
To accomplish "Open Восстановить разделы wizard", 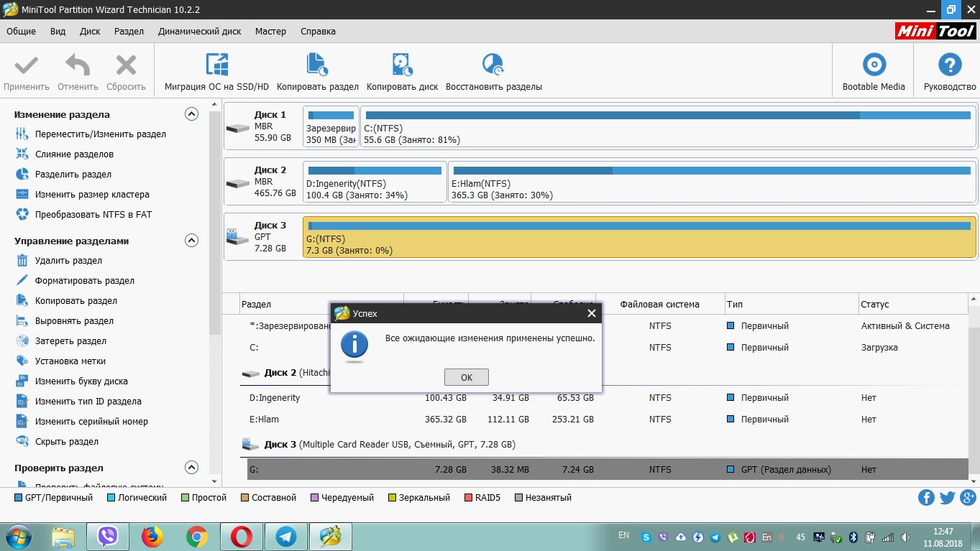I will pos(493,73).
